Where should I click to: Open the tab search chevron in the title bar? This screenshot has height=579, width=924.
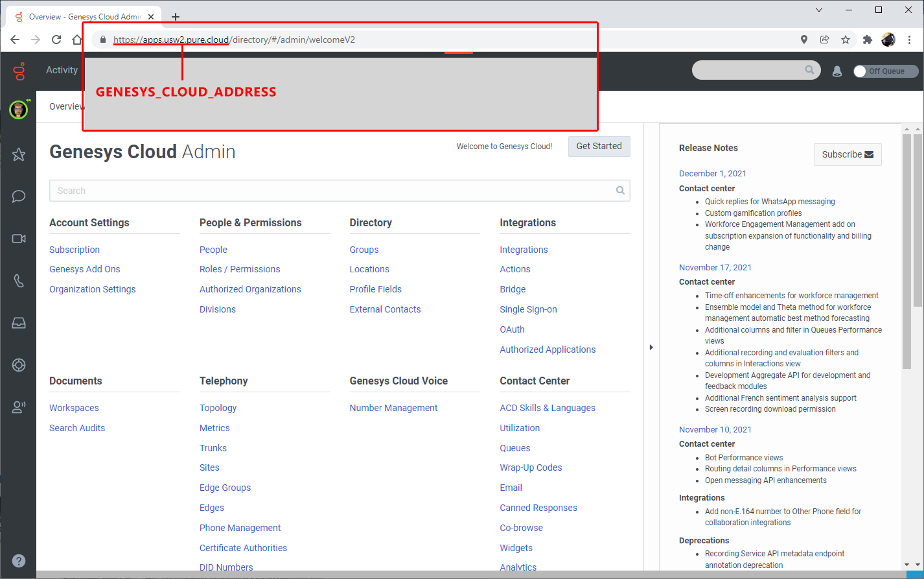819,10
